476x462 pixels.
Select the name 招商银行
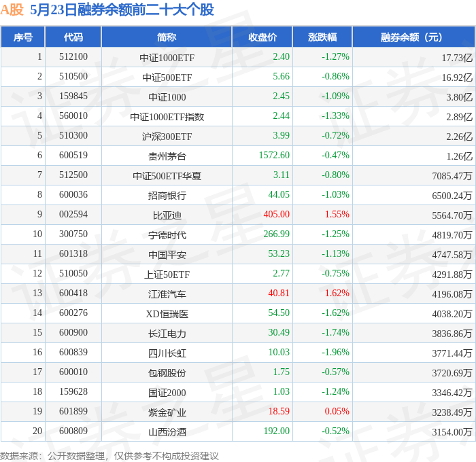click(167, 196)
